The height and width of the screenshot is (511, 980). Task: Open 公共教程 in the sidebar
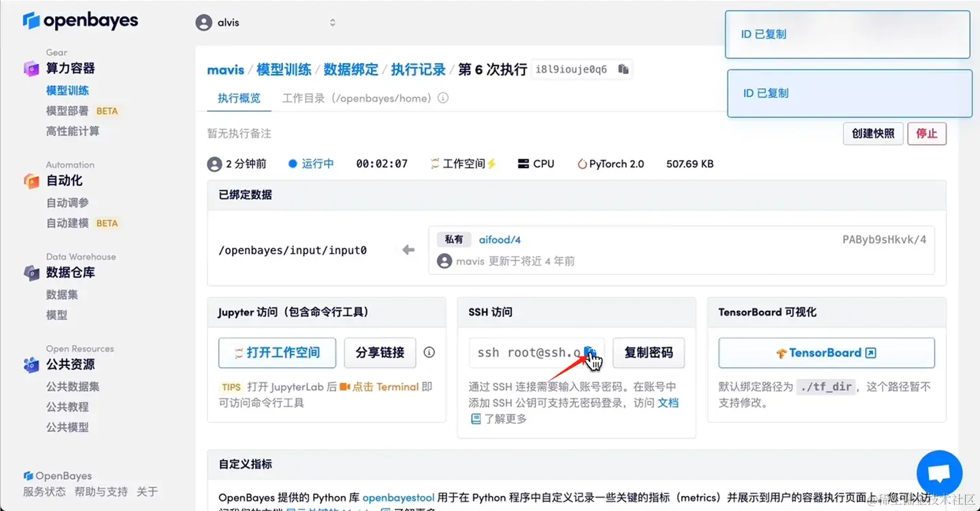tap(67, 407)
